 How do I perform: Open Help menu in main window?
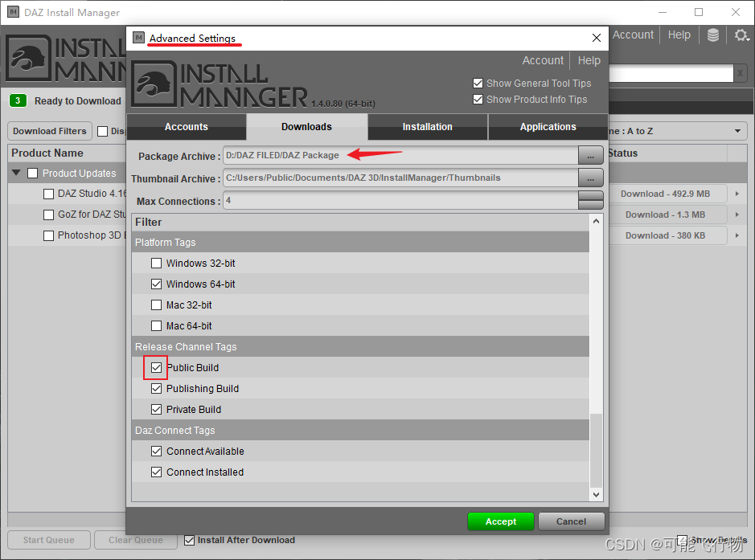pyautogui.click(x=679, y=35)
